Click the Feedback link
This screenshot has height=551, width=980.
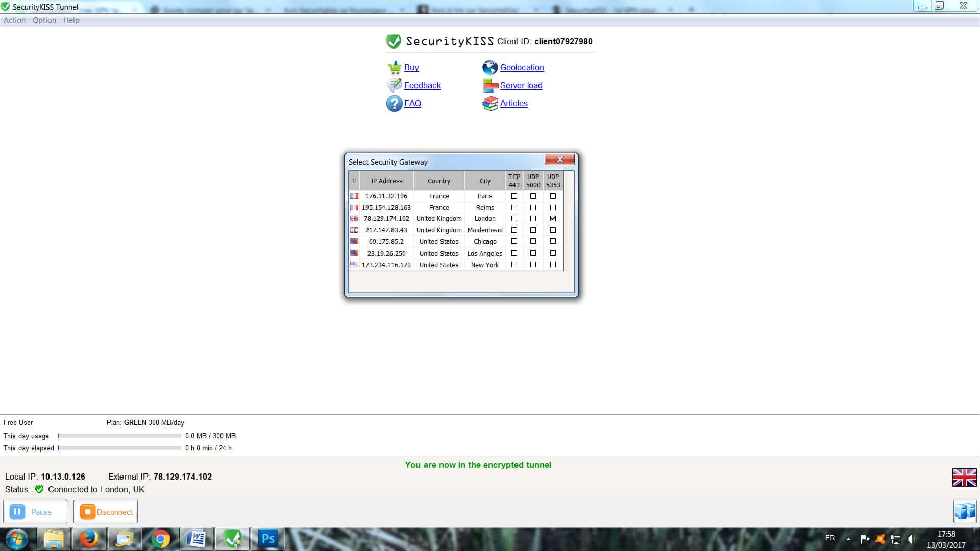click(x=423, y=85)
